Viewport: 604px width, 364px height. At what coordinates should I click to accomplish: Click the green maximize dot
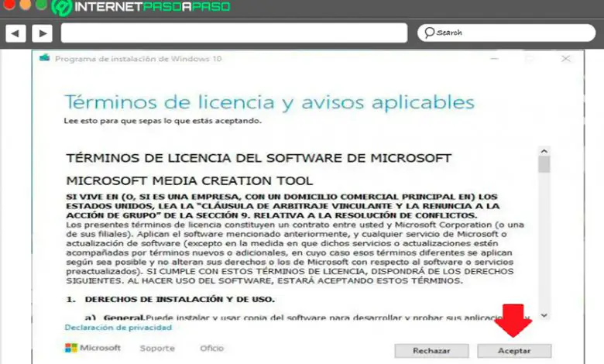click(41, 4)
